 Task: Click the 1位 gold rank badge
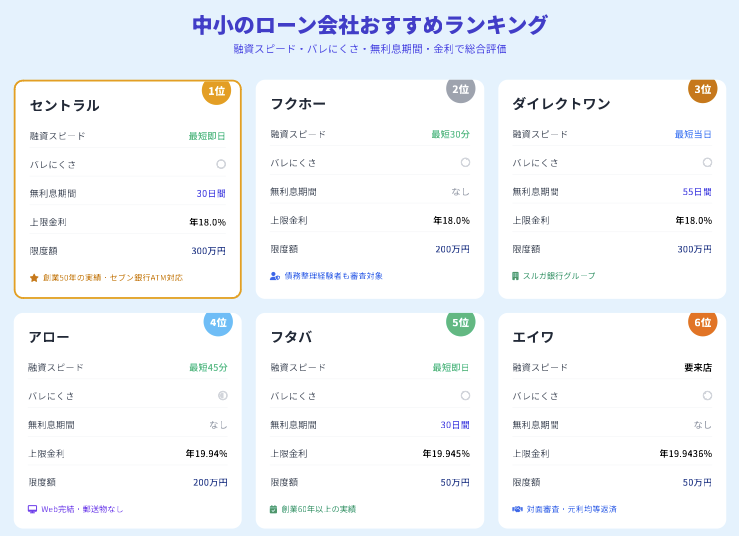click(x=216, y=91)
